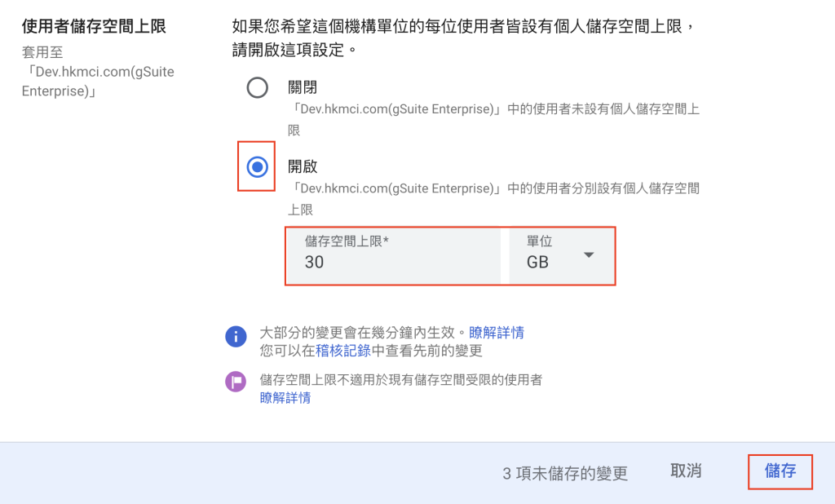Click the 儲存 button
835x504 pixels.
(x=780, y=471)
